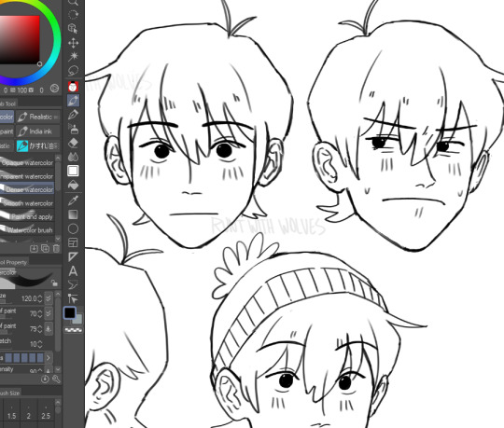Viewport: 504px width, 428px height.
Task: Select Dense watercolor brush
Action: tap(27, 189)
